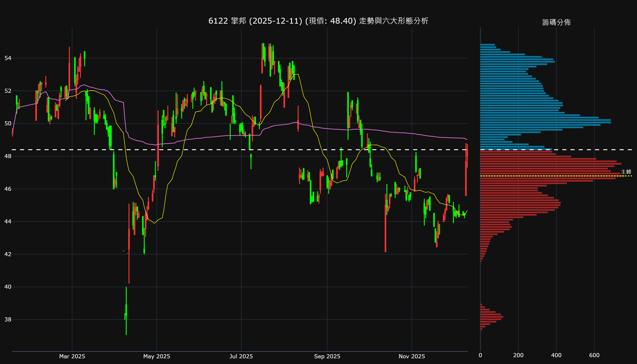Screen dimensions: 637x364
Task: Click the Jul 2025 x-axis label
Action: 241,356
